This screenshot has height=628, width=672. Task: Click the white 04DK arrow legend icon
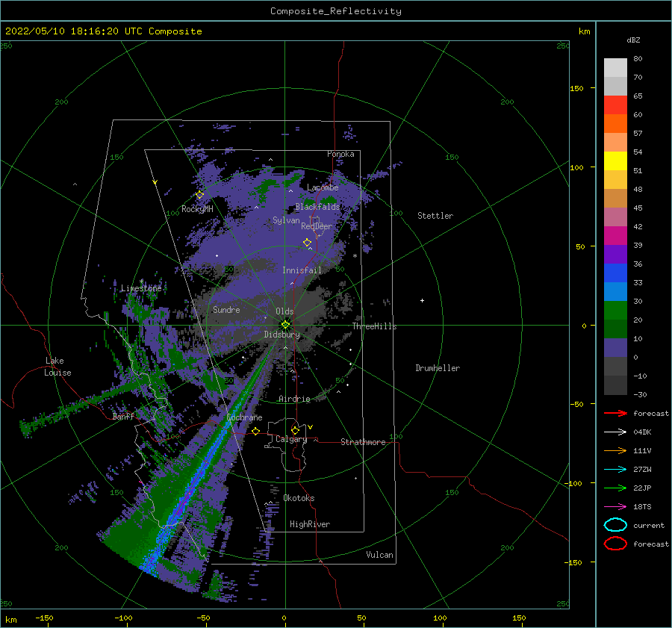[615, 432]
